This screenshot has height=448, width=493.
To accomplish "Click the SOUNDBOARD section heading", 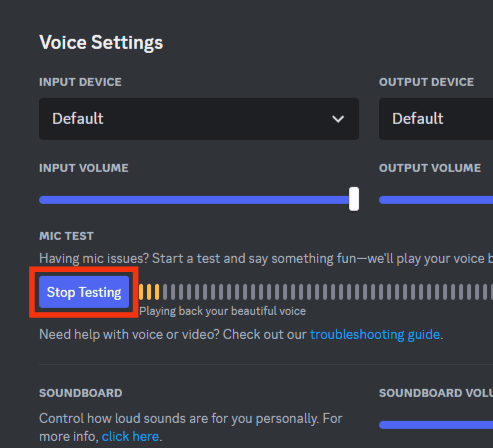I will click(x=81, y=393).
